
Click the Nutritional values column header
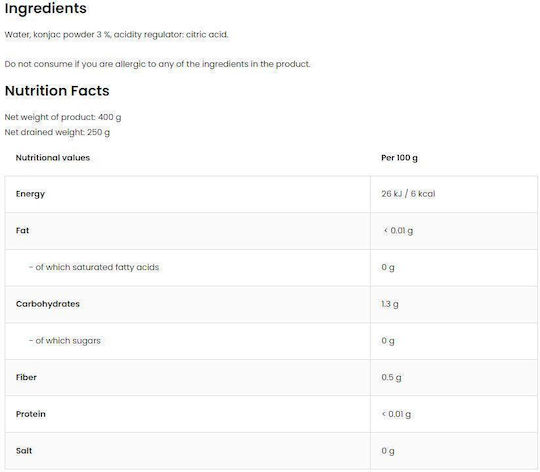tap(53, 158)
